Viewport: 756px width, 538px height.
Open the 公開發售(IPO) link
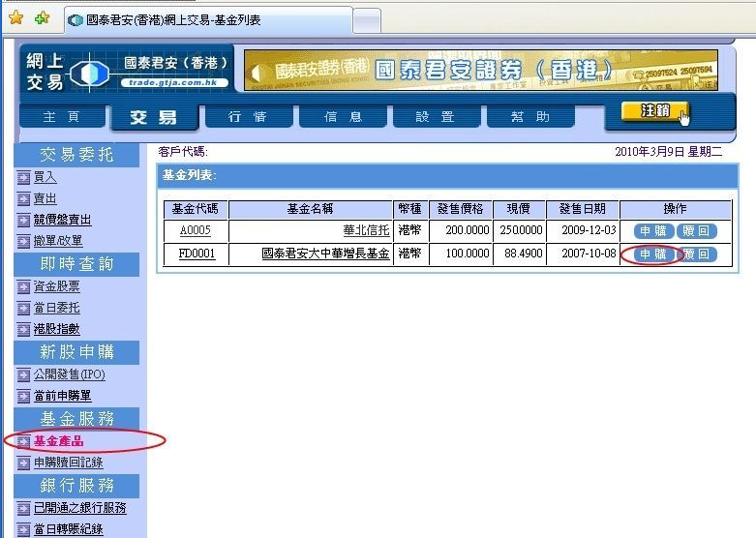coord(69,374)
